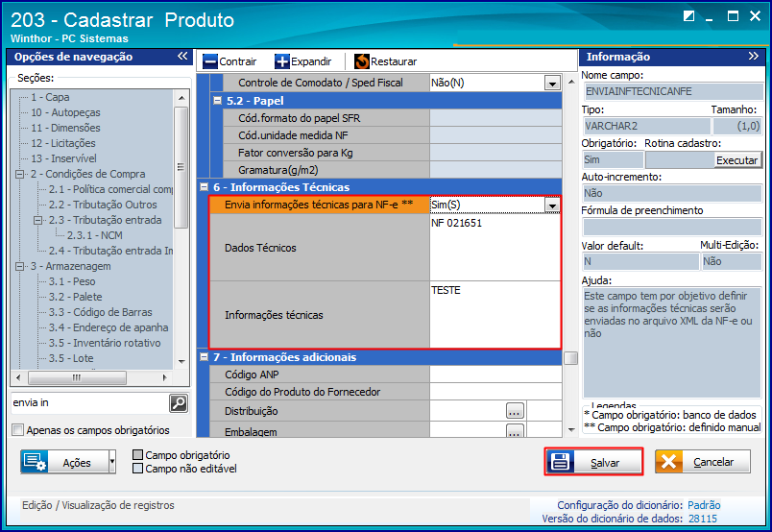Open Distribuição ellipsis lookup button
This screenshot has width=772, height=532.
point(515,411)
